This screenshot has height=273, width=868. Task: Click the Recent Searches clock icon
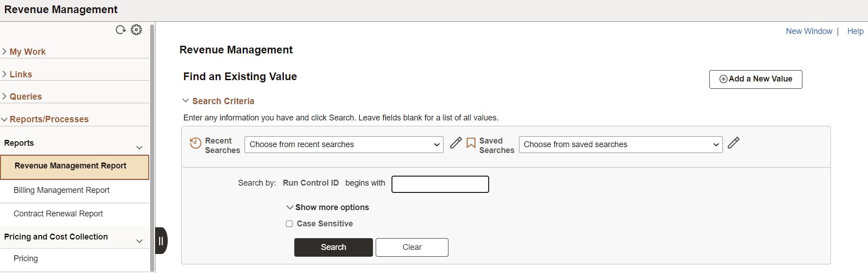(195, 143)
